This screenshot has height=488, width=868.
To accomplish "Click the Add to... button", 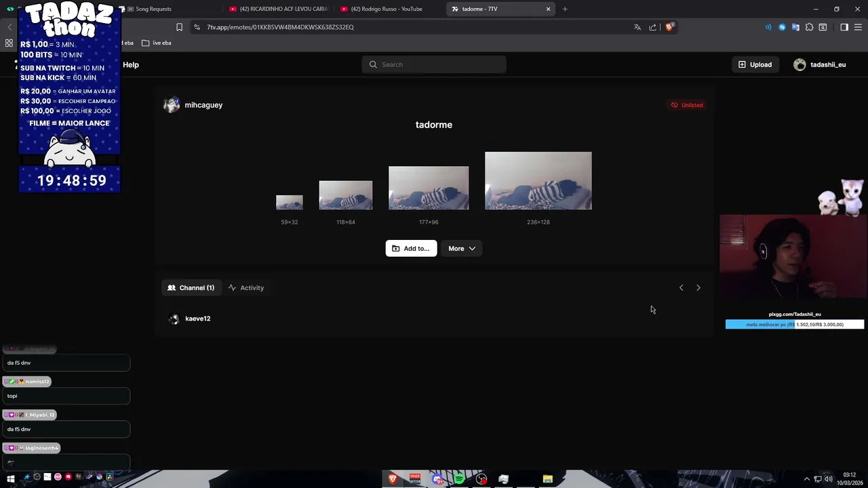I will [411, 249].
